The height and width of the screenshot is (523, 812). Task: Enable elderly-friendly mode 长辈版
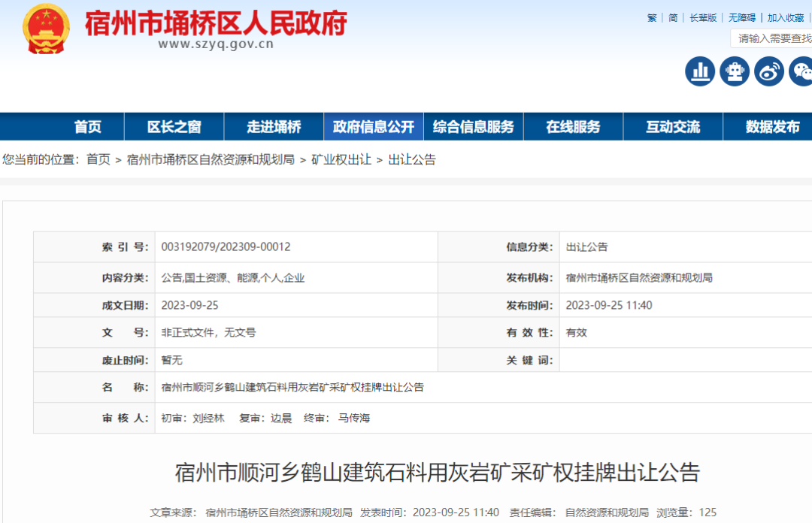point(703,18)
